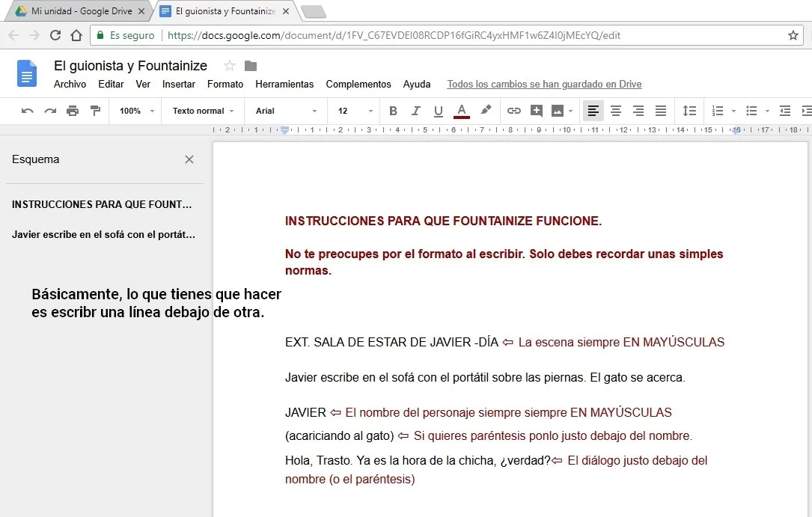Click the highlight color pen icon
Viewport: 812px width, 517px height.
[x=486, y=111]
